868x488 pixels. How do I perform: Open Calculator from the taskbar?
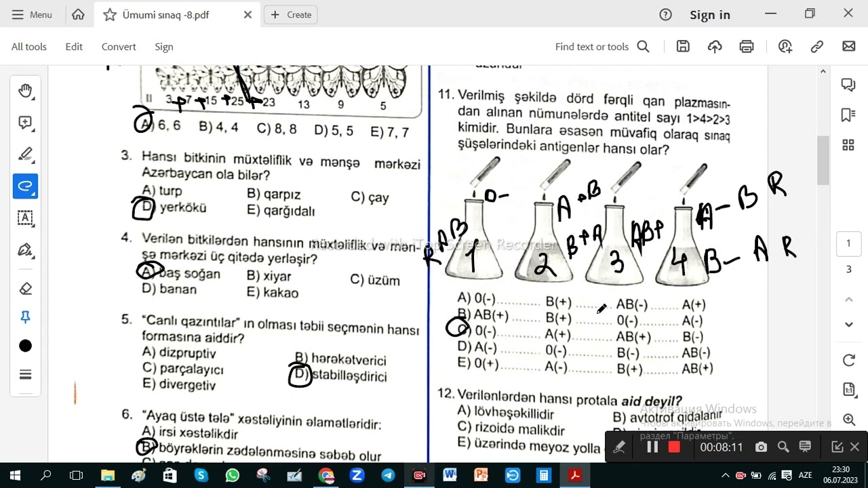543,475
